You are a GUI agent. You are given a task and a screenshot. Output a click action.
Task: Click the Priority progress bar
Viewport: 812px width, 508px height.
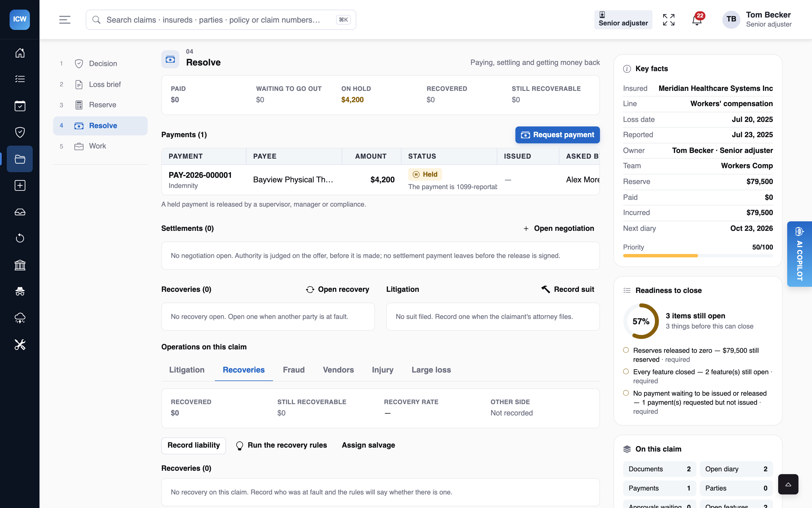pyautogui.click(x=698, y=256)
